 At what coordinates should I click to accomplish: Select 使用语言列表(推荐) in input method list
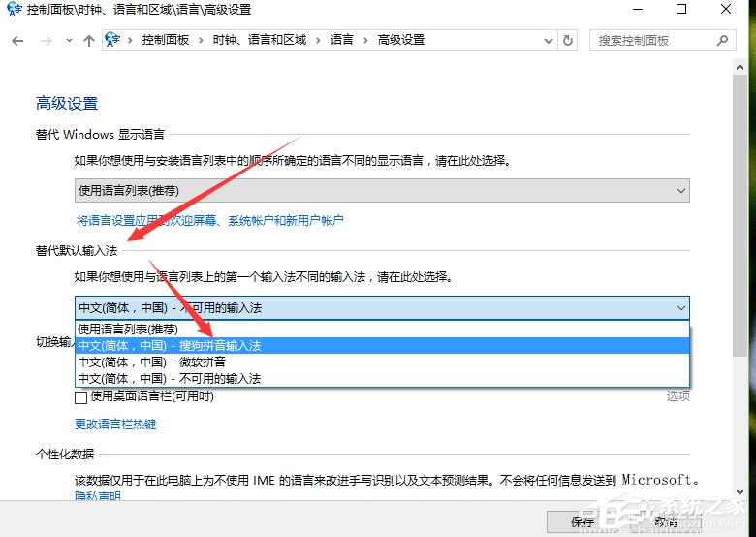point(382,330)
